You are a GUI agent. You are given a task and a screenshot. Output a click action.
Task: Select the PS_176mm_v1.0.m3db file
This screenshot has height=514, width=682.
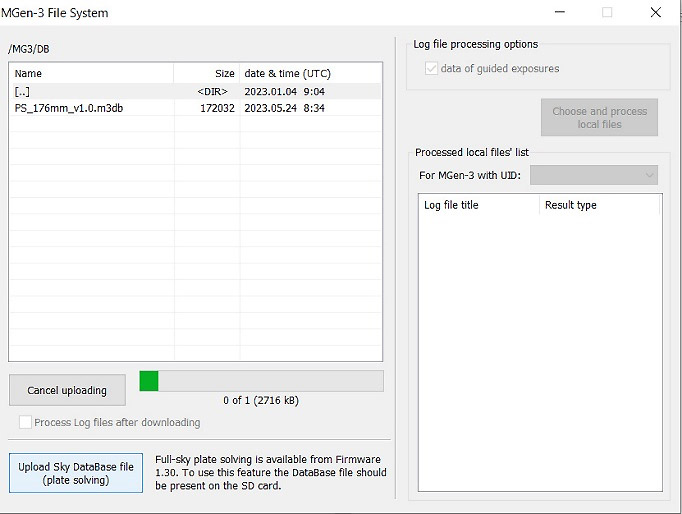(x=195, y=108)
